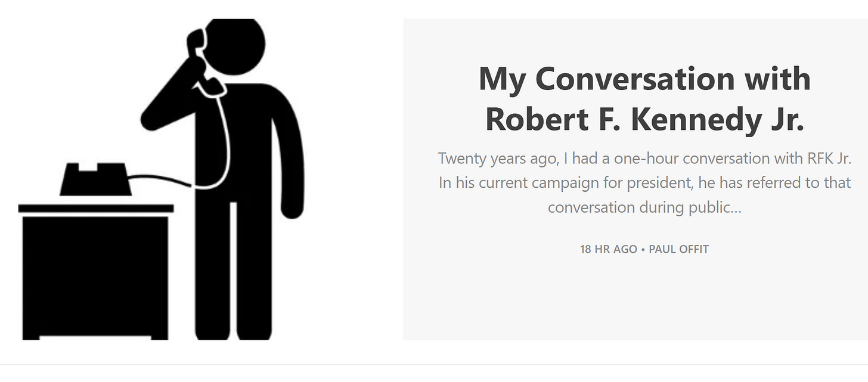Click the "conversation during public…" truncated text

(644, 207)
